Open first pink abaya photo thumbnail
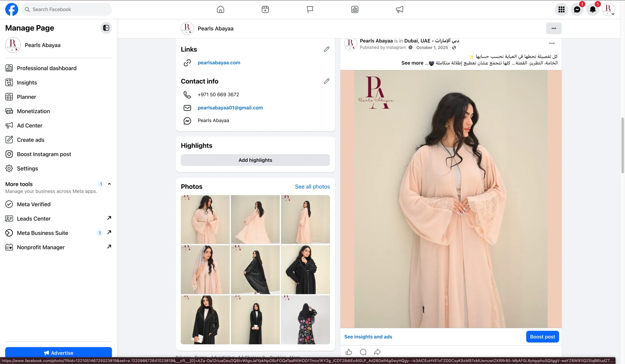This screenshot has height=364, width=625. pos(205,219)
